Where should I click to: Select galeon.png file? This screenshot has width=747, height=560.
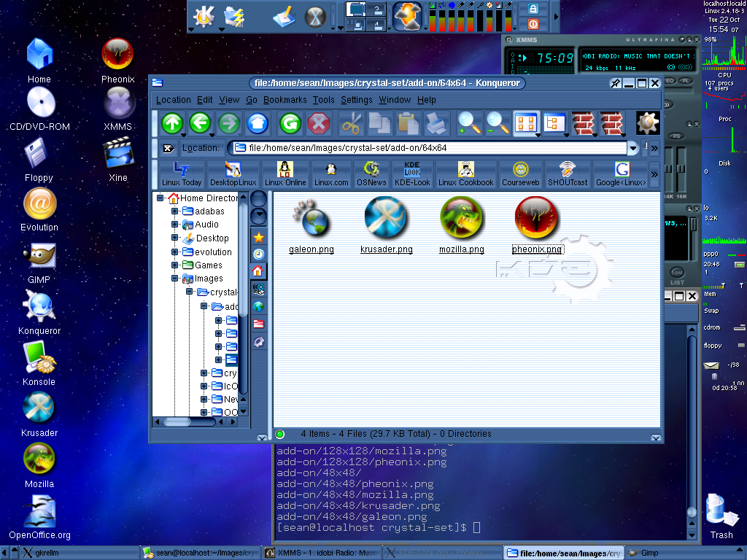[311, 226]
